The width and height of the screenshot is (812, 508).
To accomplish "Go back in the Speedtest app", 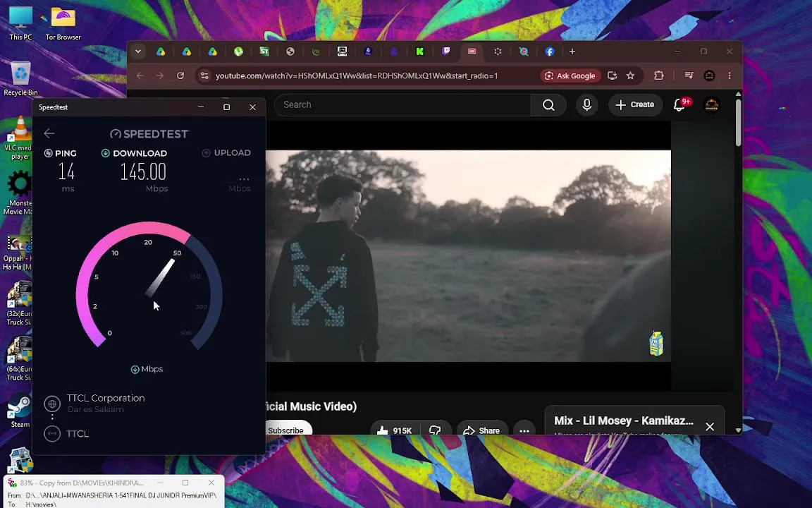I will pyautogui.click(x=49, y=134).
